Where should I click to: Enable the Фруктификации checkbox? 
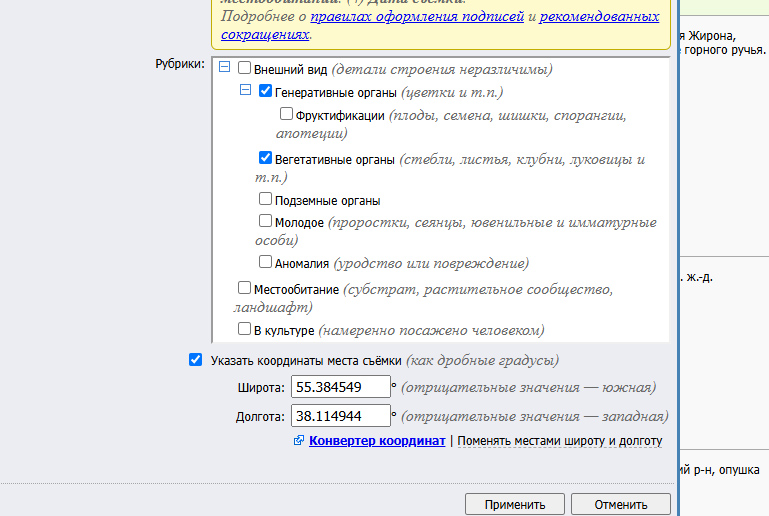[x=287, y=114]
